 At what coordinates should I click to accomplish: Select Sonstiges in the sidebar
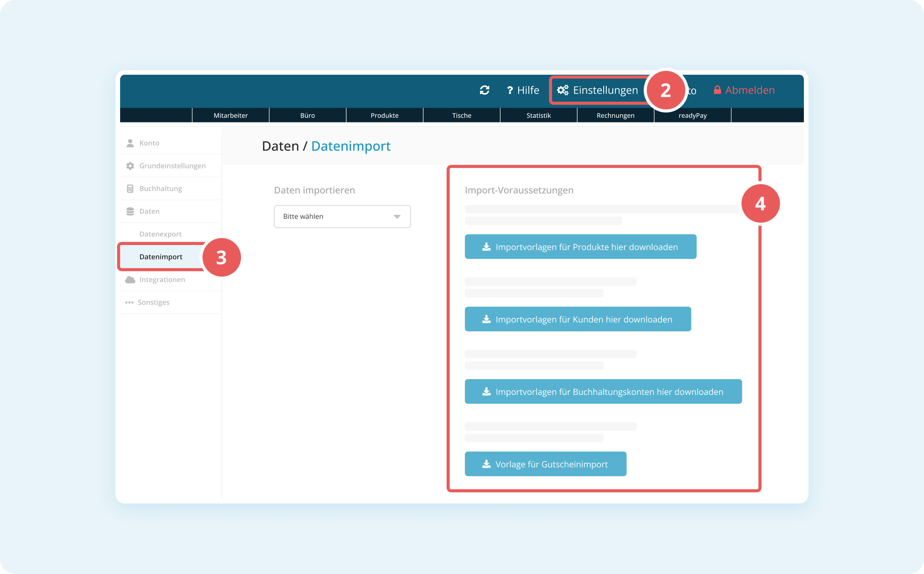pos(171,302)
